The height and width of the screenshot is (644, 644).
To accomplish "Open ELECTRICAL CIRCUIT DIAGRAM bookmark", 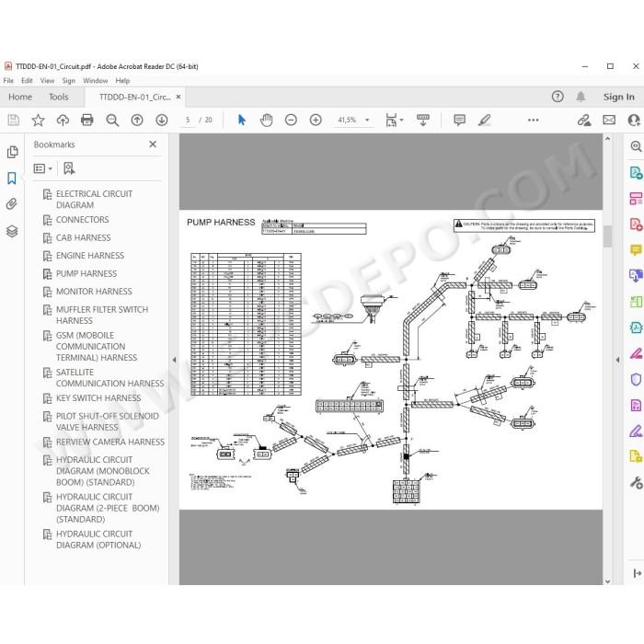I will [x=94, y=200].
